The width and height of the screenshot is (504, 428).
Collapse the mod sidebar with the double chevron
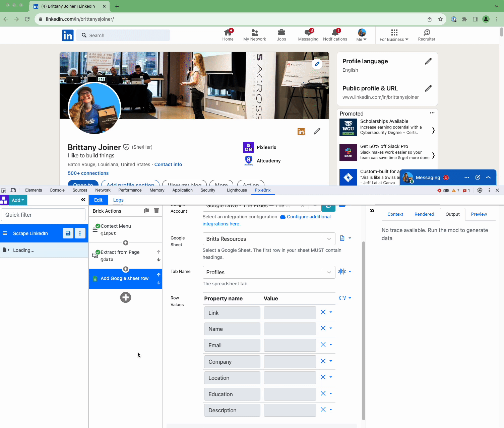(x=83, y=200)
